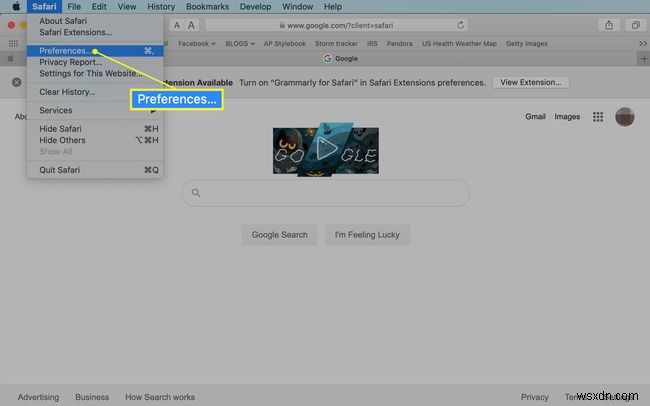The width and height of the screenshot is (650, 406).
Task: Open the Help menu
Action: [x=333, y=7]
